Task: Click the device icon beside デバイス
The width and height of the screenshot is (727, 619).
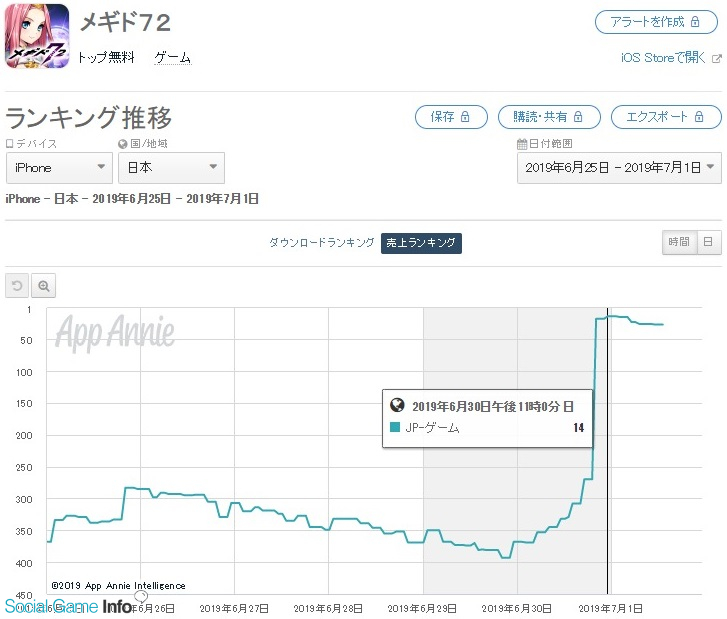Action: 9,144
